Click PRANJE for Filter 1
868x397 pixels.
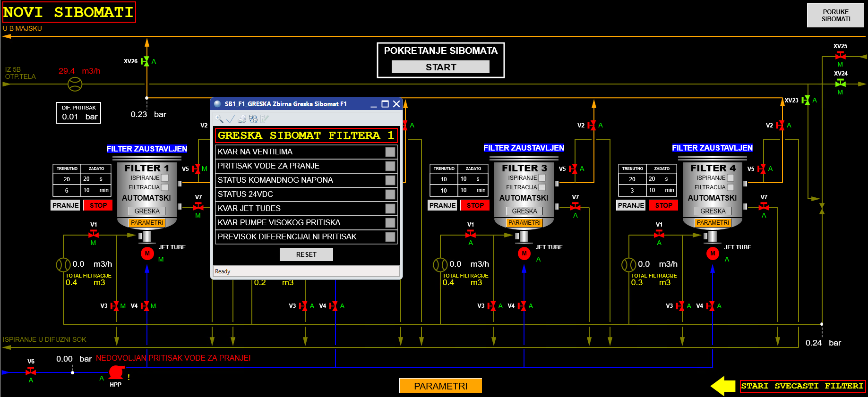[65, 205]
